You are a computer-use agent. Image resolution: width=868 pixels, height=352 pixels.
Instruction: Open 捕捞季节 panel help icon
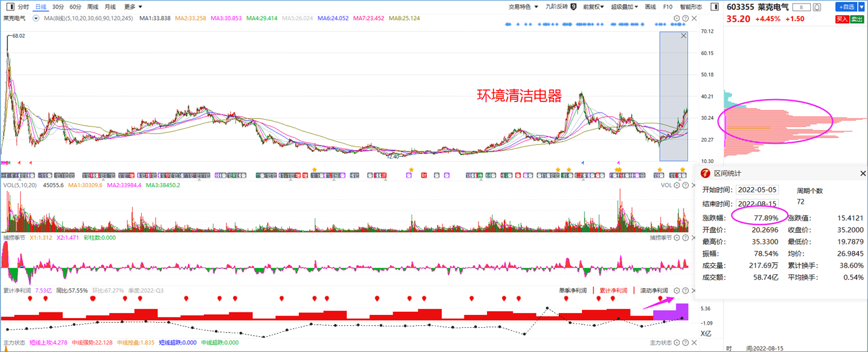(x=685, y=237)
